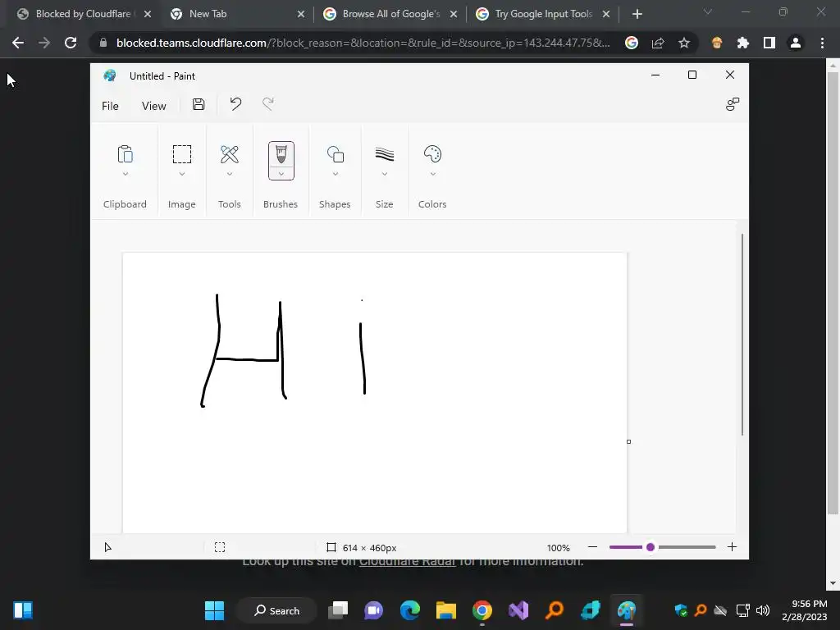840x630 pixels.
Task: Expand the Shapes dropdown chevron
Action: (x=336, y=174)
